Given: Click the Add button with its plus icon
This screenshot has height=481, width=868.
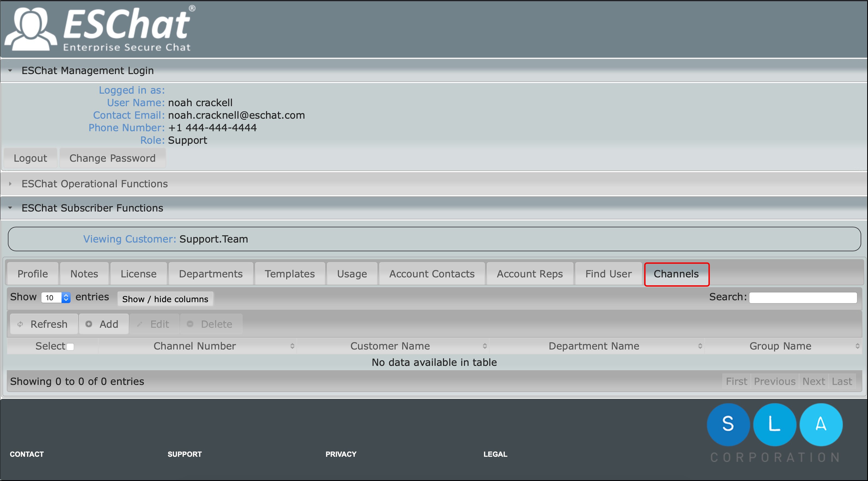Looking at the screenshot, I should [x=103, y=324].
